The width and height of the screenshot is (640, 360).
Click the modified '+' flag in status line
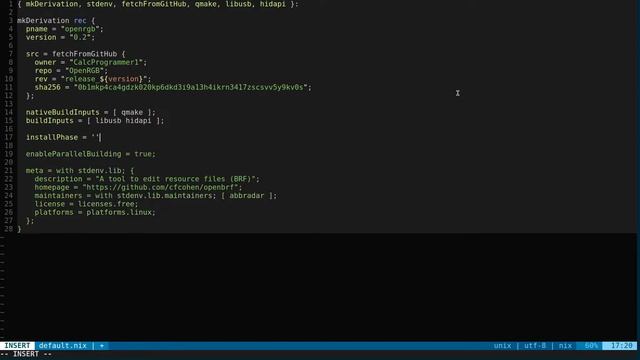[102, 346]
